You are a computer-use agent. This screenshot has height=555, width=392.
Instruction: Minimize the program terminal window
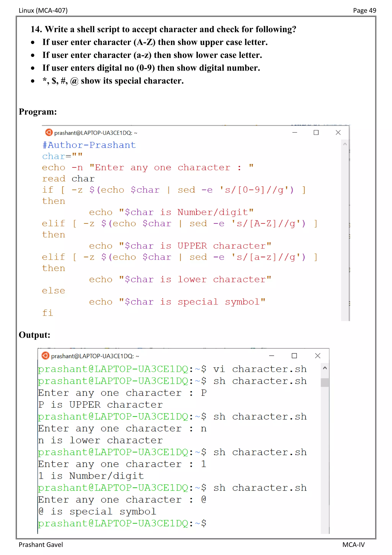coord(295,132)
